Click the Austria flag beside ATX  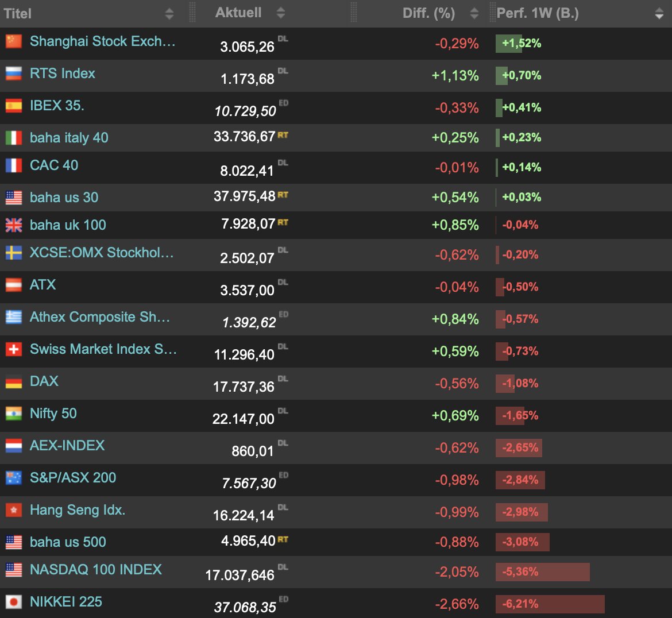(14, 285)
